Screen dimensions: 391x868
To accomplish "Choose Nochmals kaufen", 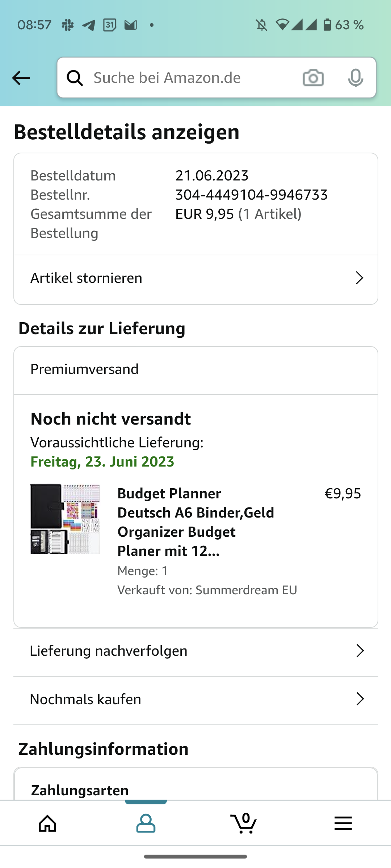I will coord(85,699).
